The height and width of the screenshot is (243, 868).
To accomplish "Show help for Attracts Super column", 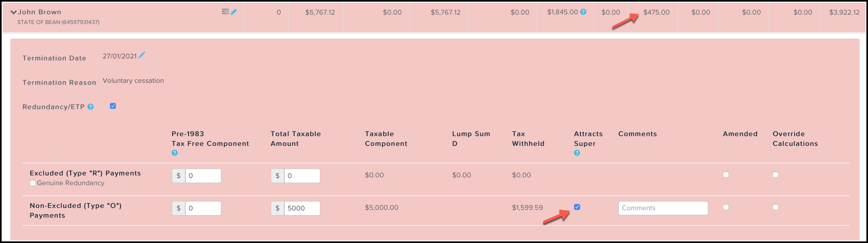I will point(577,153).
